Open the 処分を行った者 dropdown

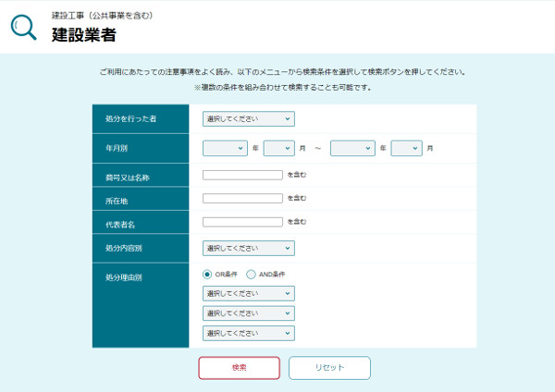click(x=249, y=119)
